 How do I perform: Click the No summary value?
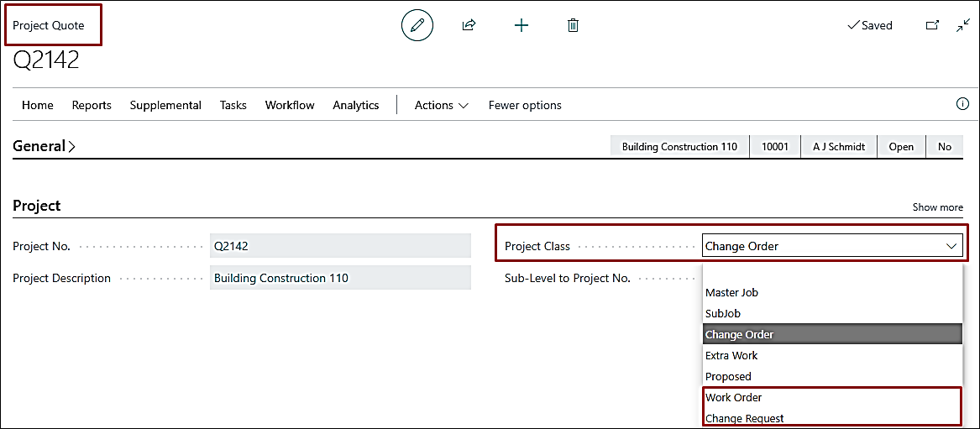pos(945,147)
